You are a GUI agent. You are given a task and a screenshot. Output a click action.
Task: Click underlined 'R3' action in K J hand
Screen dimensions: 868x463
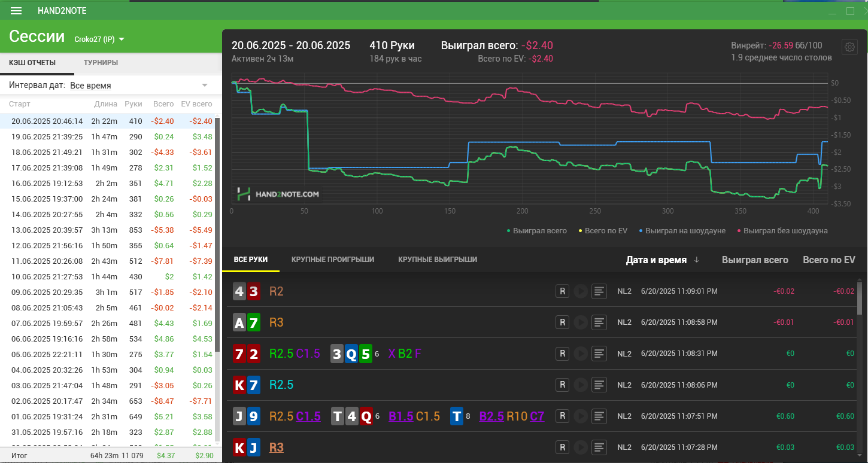pyautogui.click(x=277, y=447)
